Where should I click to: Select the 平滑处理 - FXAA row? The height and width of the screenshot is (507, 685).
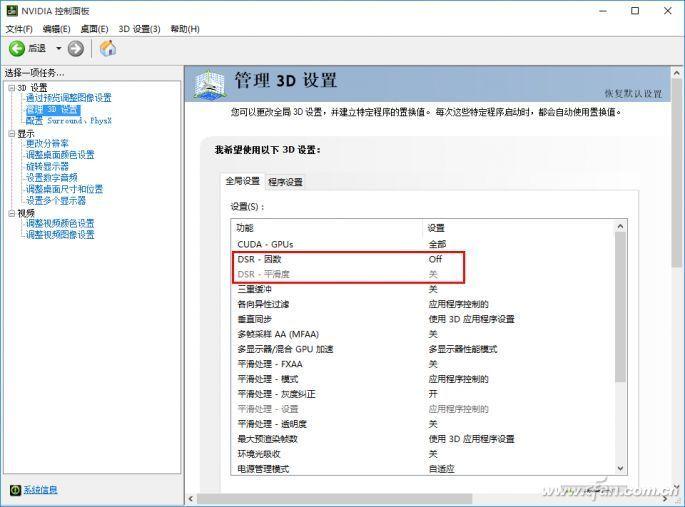(422, 364)
